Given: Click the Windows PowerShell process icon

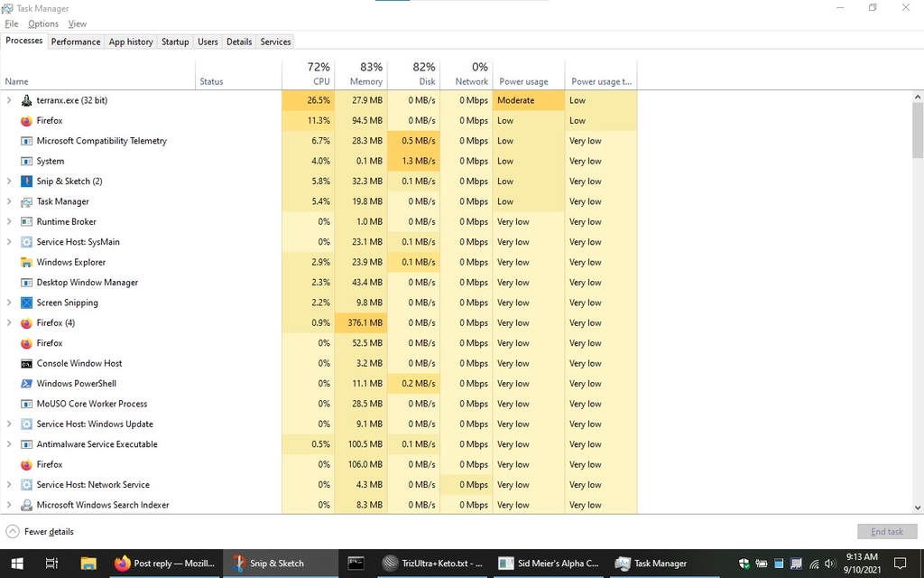Looking at the screenshot, I should point(26,384).
